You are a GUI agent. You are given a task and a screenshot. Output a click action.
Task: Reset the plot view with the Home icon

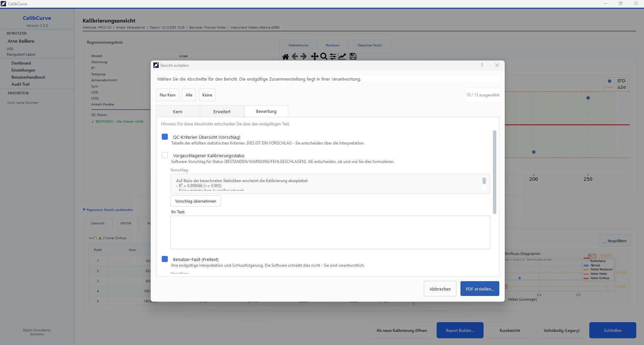pos(286,56)
